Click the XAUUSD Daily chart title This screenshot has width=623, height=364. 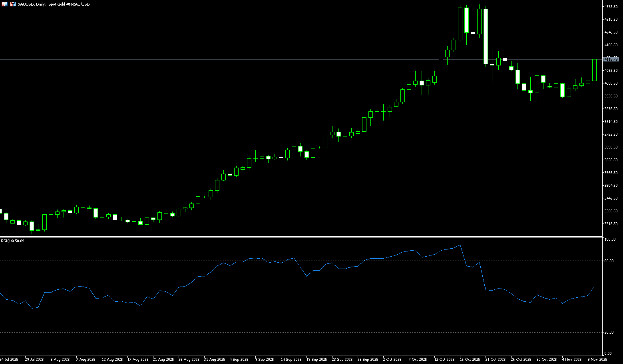tap(54, 4)
